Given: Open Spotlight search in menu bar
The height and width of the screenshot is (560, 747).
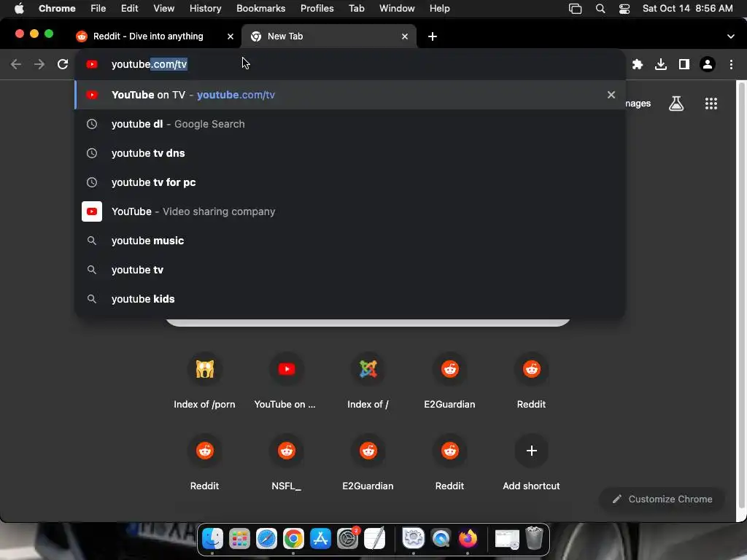Looking at the screenshot, I should click(600, 9).
